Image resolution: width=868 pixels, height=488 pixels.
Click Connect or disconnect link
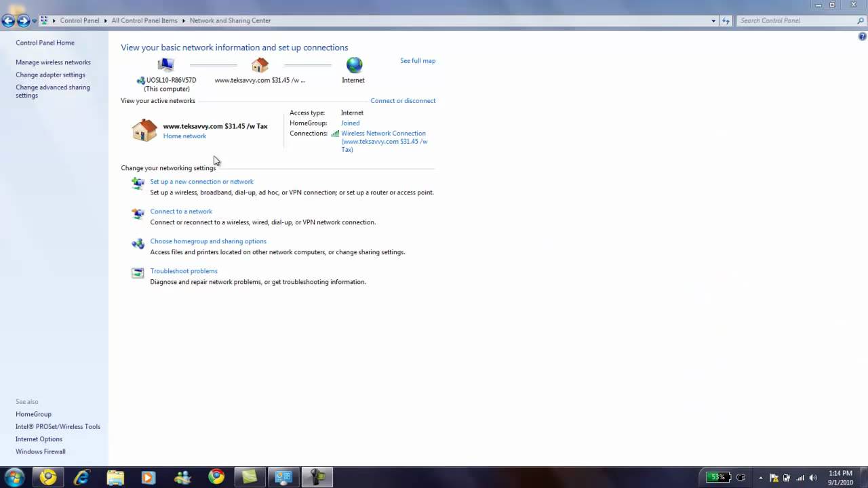point(403,101)
